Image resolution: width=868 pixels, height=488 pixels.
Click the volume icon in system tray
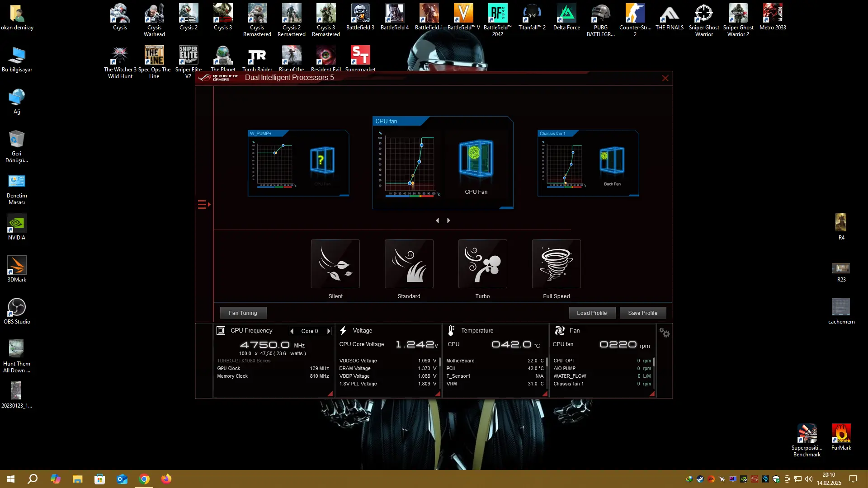tap(809, 479)
